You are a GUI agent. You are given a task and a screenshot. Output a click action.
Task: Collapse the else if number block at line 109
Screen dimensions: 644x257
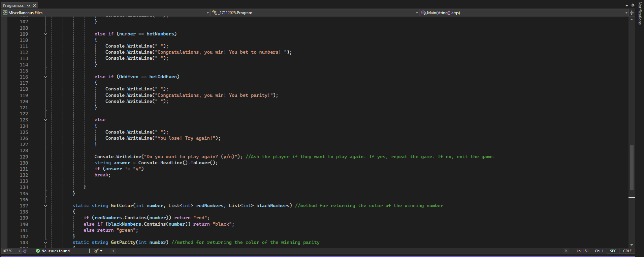pos(45,34)
